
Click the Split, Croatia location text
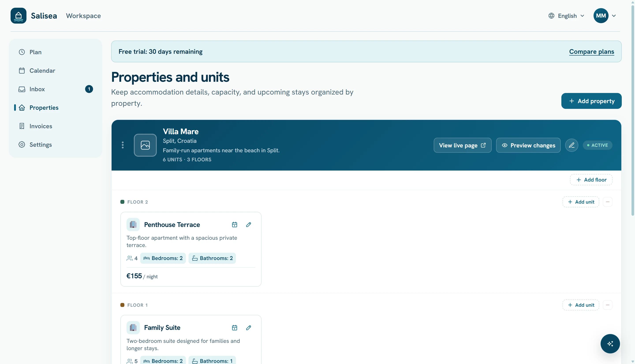click(179, 141)
